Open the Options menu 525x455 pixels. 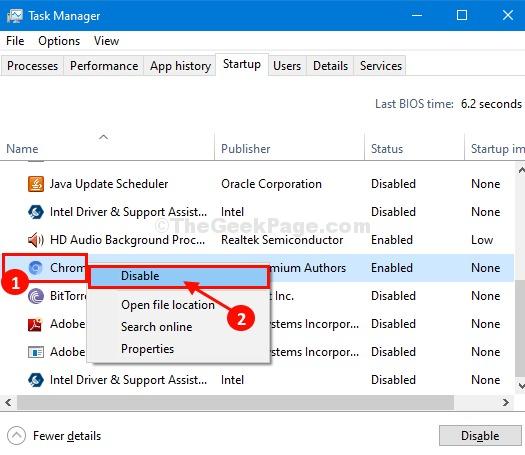pos(59,41)
